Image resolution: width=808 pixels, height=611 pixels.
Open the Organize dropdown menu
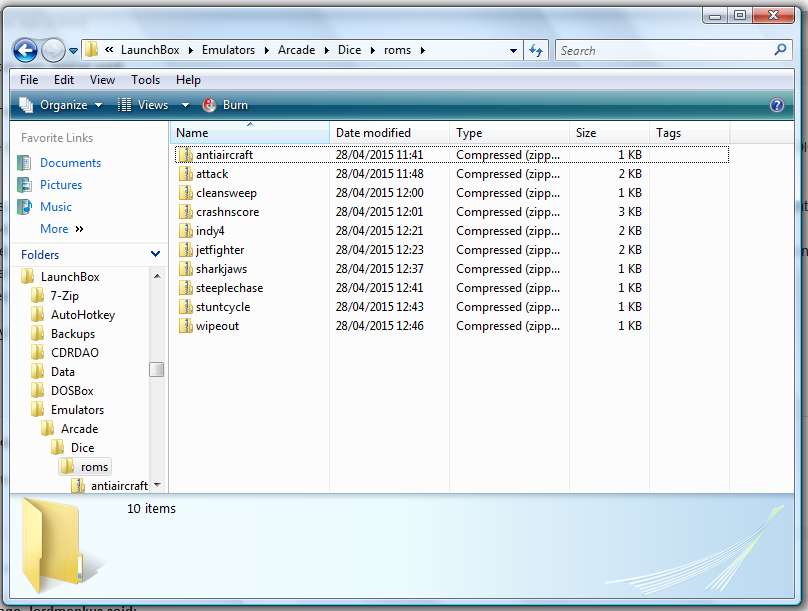click(62, 105)
